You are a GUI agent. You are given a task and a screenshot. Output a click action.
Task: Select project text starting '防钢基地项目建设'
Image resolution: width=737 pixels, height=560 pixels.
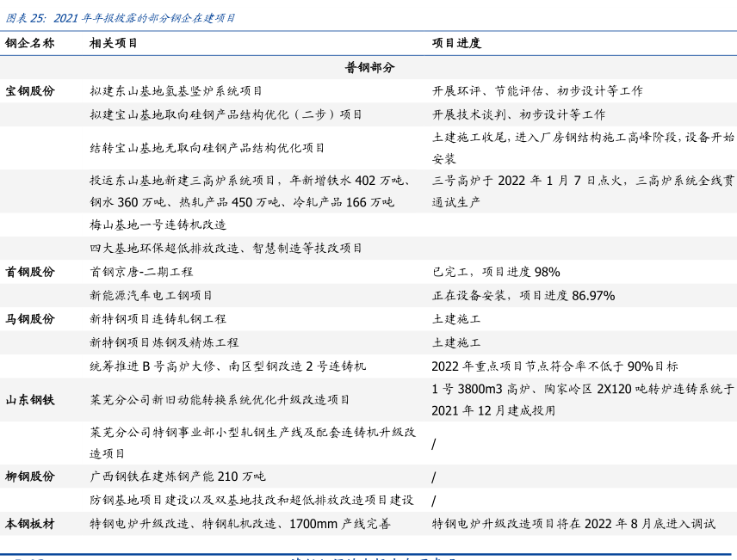tap(251, 500)
